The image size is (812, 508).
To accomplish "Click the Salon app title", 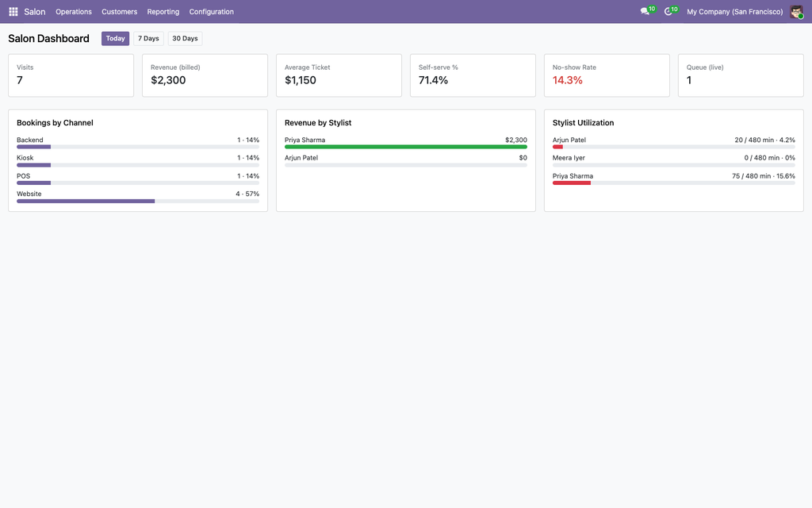I will coord(35,11).
